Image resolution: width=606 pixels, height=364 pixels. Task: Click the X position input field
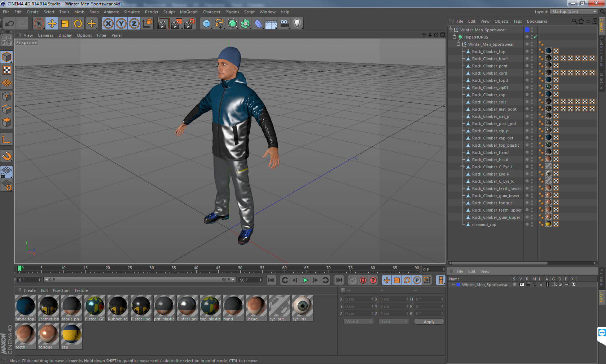point(359,299)
